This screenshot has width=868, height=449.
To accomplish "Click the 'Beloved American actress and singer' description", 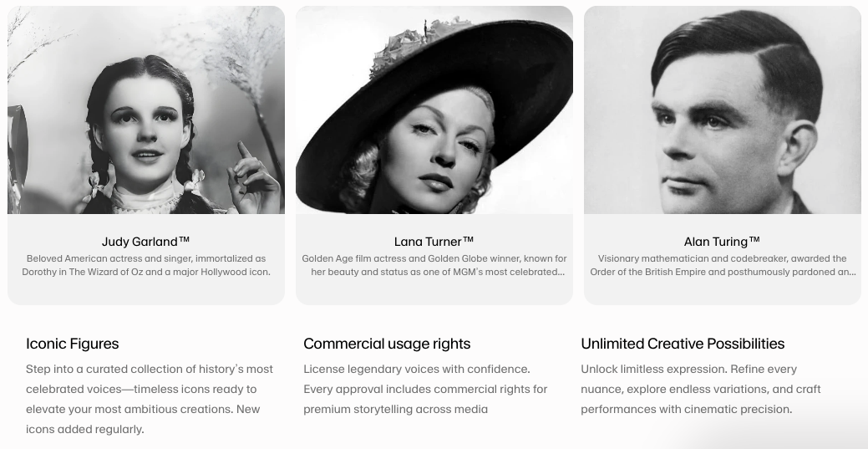I will coord(146,265).
